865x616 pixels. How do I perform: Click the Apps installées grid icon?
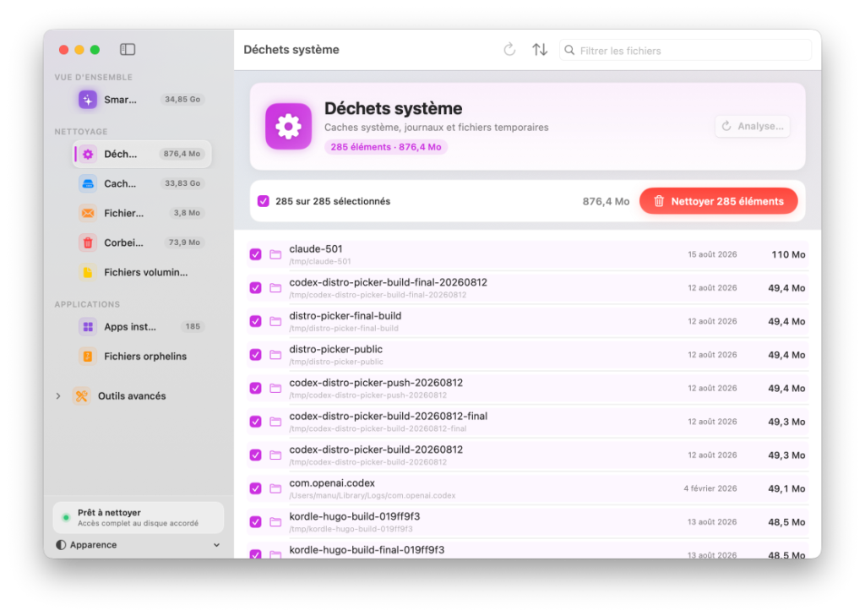(88, 327)
